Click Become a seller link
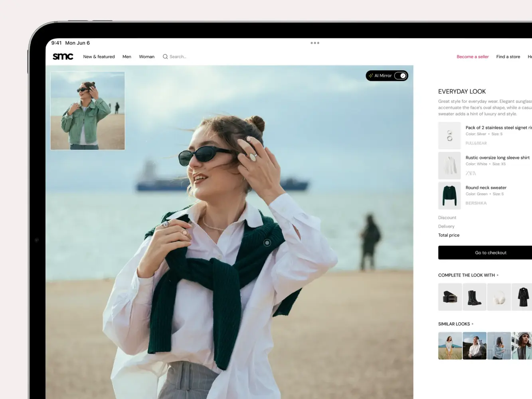Image resolution: width=532 pixels, height=399 pixels. pyautogui.click(x=473, y=57)
